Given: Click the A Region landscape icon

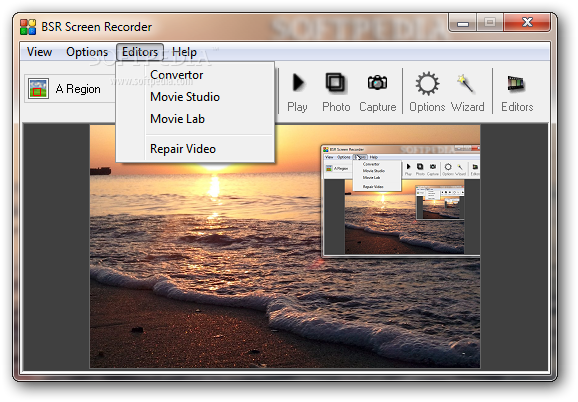Looking at the screenshot, I should (38, 89).
